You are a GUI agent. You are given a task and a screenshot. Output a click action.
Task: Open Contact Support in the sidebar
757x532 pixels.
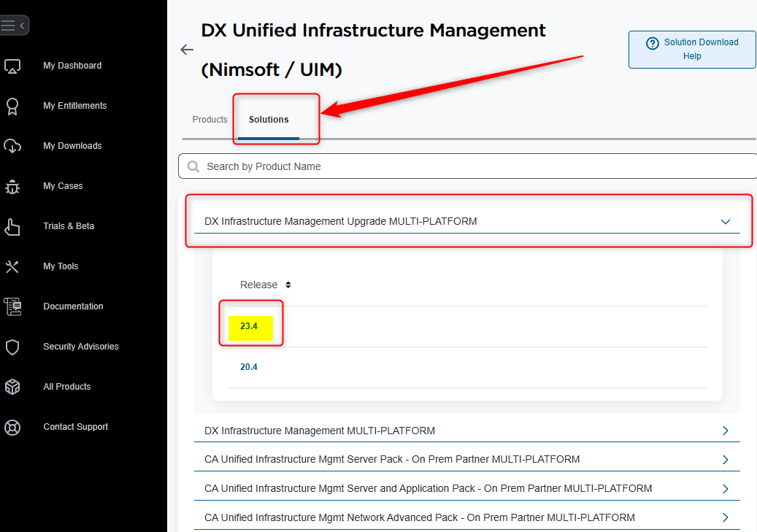pyautogui.click(x=75, y=426)
